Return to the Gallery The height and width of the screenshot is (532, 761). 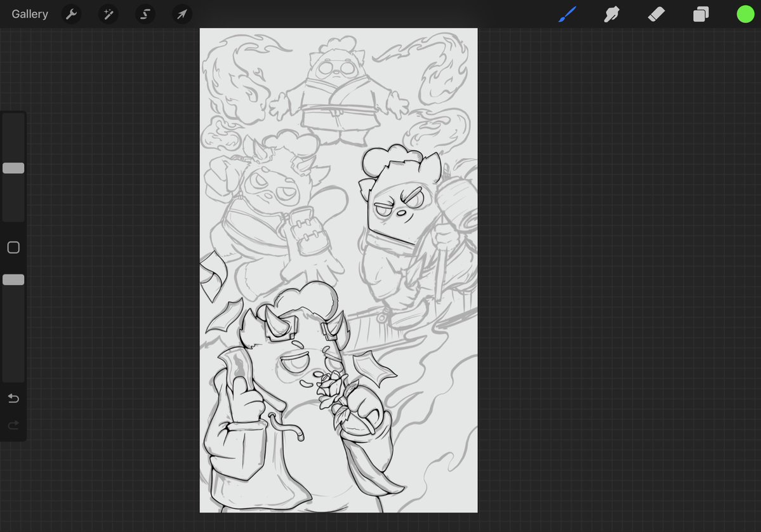coord(30,14)
